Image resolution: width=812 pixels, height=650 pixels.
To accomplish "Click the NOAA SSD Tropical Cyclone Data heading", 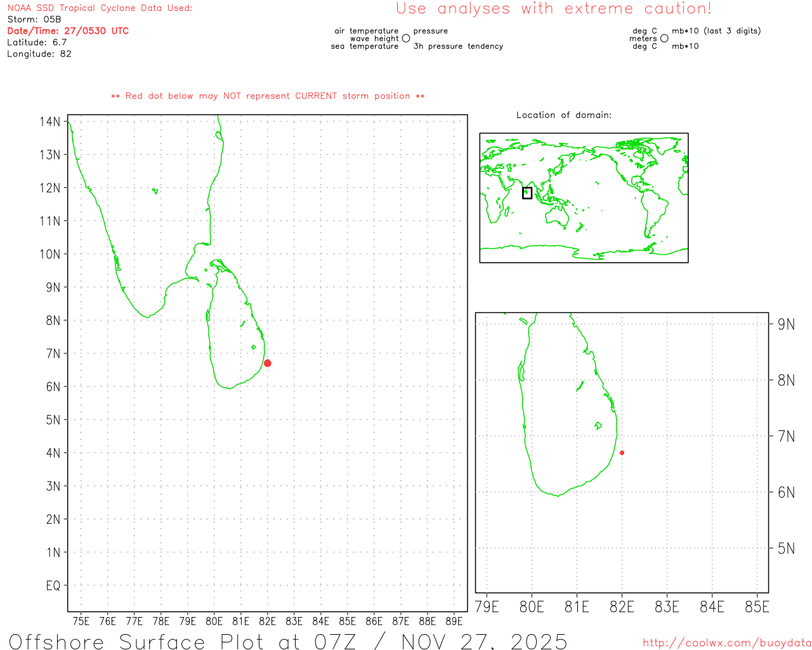I will click(x=100, y=8).
